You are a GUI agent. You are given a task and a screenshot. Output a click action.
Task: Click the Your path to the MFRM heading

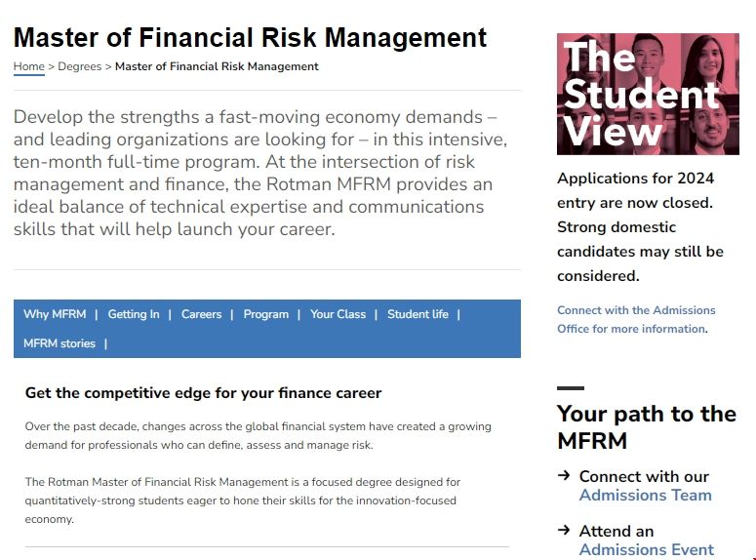pyautogui.click(x=646, y=427)
